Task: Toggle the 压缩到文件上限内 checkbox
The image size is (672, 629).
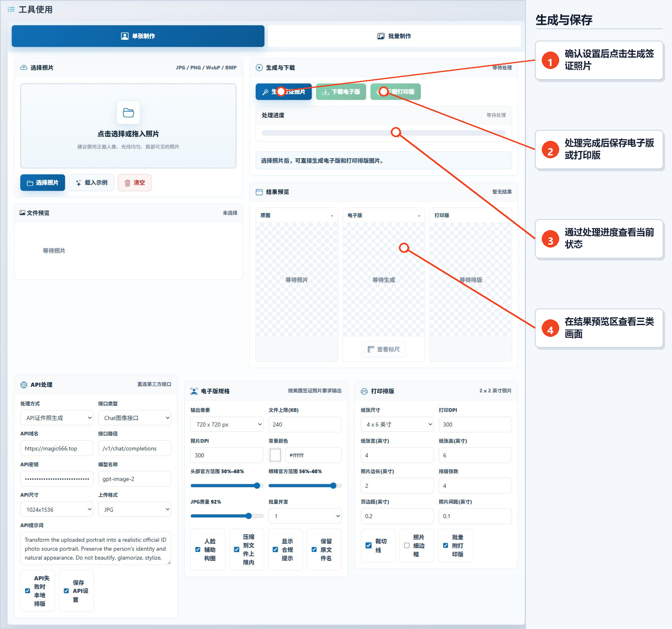Action: 237,549
